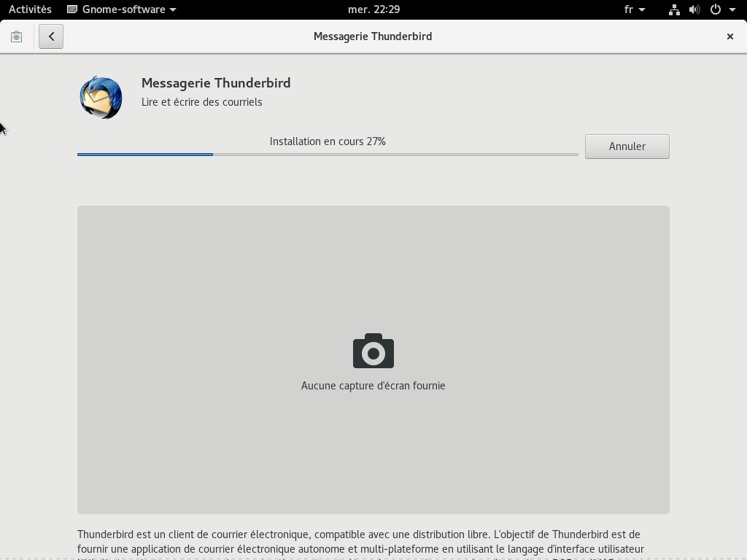Open the Gnome-software application menu arrow

[x=173, y=9]
